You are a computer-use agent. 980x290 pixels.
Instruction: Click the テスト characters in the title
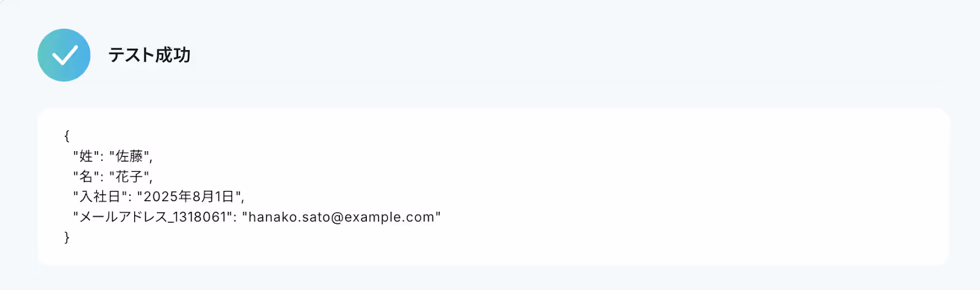131,55
